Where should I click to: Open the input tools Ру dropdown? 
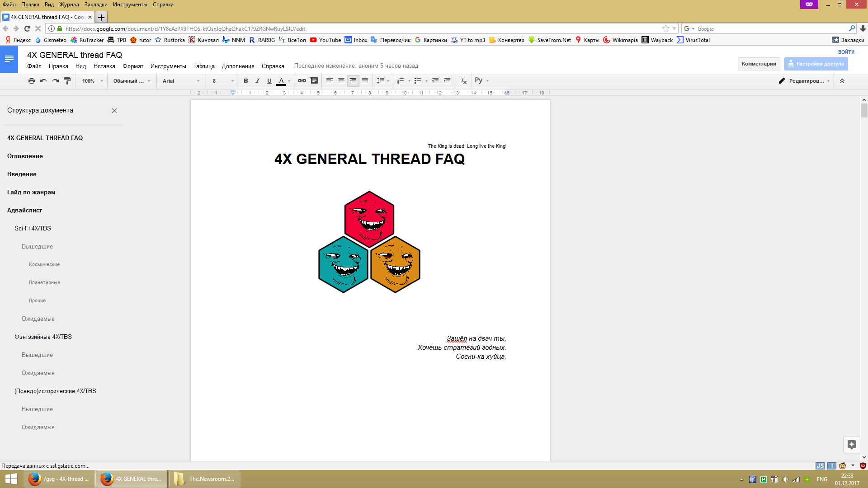pyautogui.click(x=482, y=81)
